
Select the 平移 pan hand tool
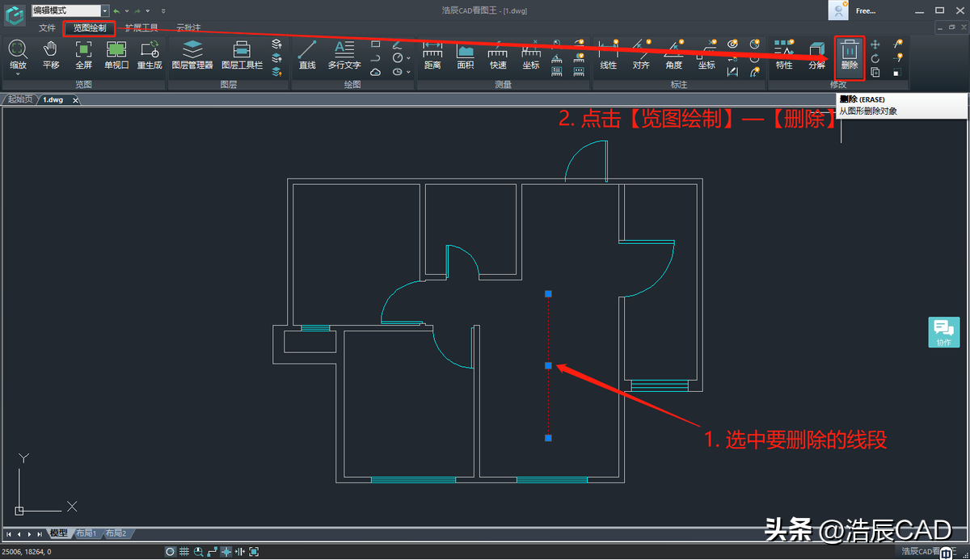pyautogui.click(x=51, y=54)
